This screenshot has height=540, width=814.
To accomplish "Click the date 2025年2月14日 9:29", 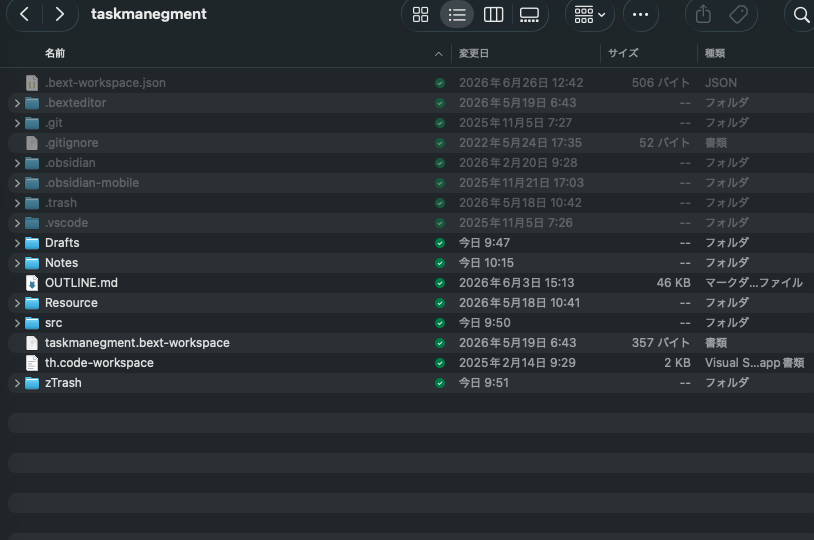I will click(517, 363).
